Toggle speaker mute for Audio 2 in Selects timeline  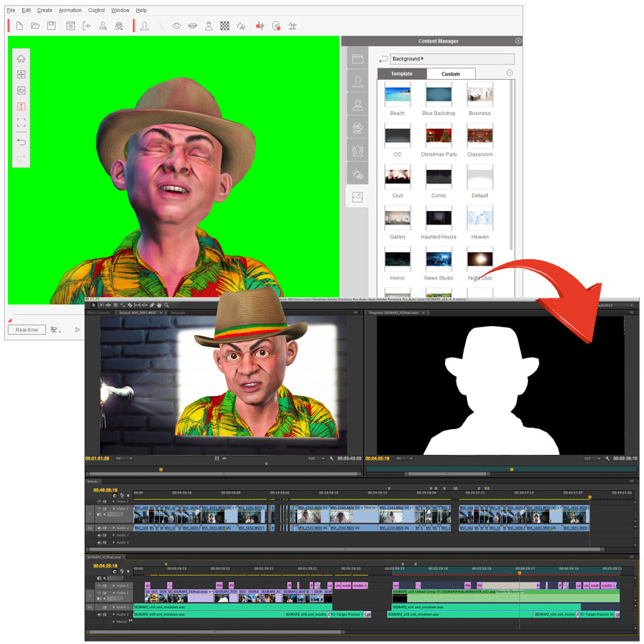point(100,535)
